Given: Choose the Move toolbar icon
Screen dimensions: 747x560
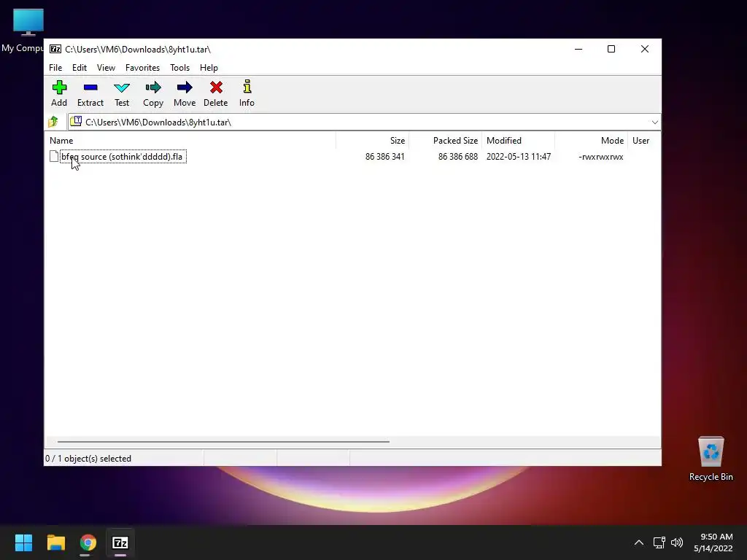Looking at the screenshot, I should (185, 93).
